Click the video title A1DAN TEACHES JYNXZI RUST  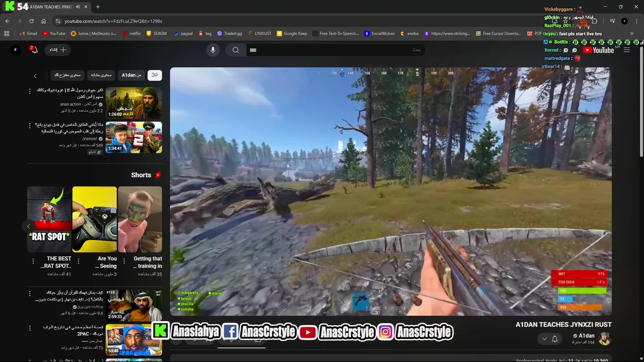pyautogui.click(x=563, y=325)
